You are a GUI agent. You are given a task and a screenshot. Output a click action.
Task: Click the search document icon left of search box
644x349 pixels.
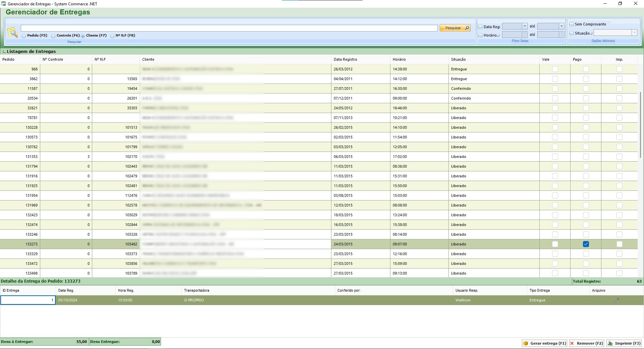[x=12, y=33]
